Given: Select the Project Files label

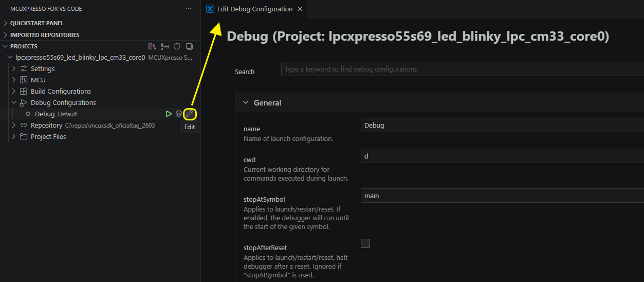Looking at the screenshot, I should click(48, 136).
